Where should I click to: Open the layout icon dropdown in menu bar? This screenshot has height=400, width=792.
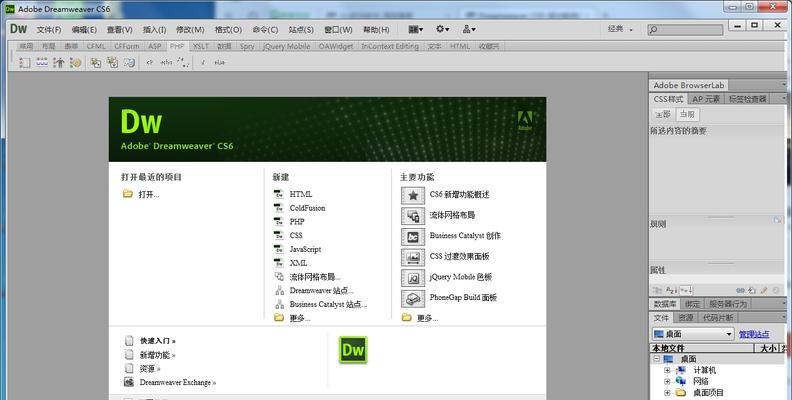(416, 29)
